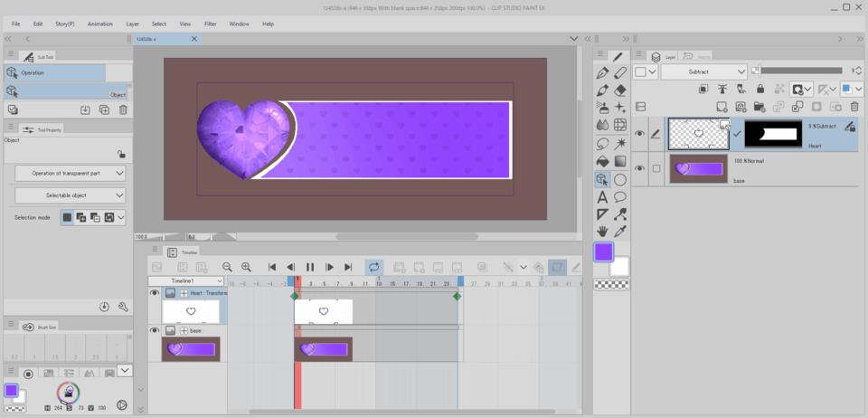Select the Heart layer mask thumbnail
Image resolution: width=868 pixels, height=418 pixels.
tap(772, 134)
